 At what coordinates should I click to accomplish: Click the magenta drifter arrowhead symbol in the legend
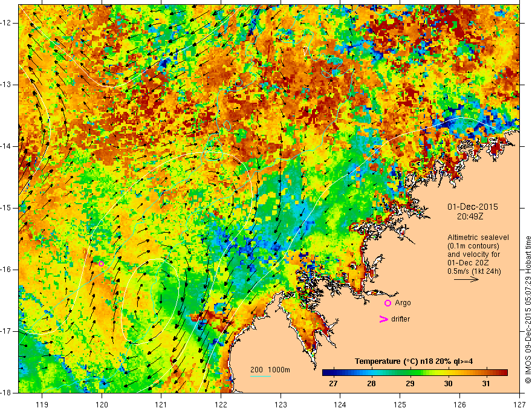click(383, 319)
